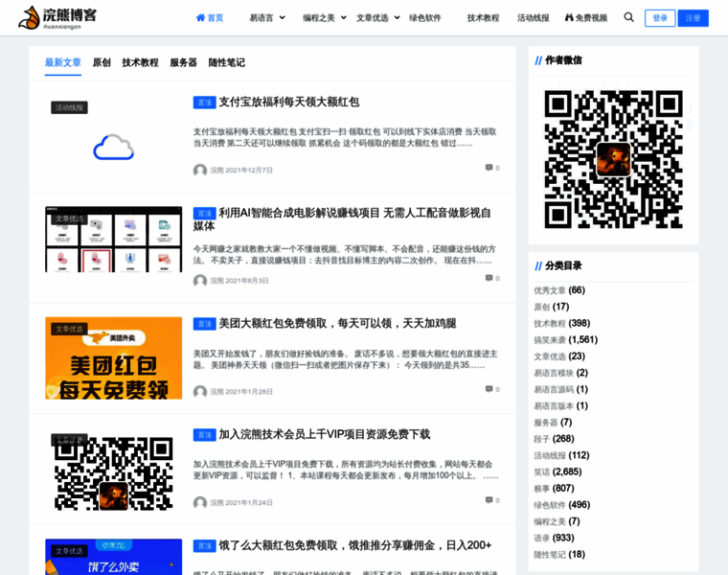The width and height of the screenshot is (728, 575).
Task: Switch to the 原创 tab
Action: 102,62
